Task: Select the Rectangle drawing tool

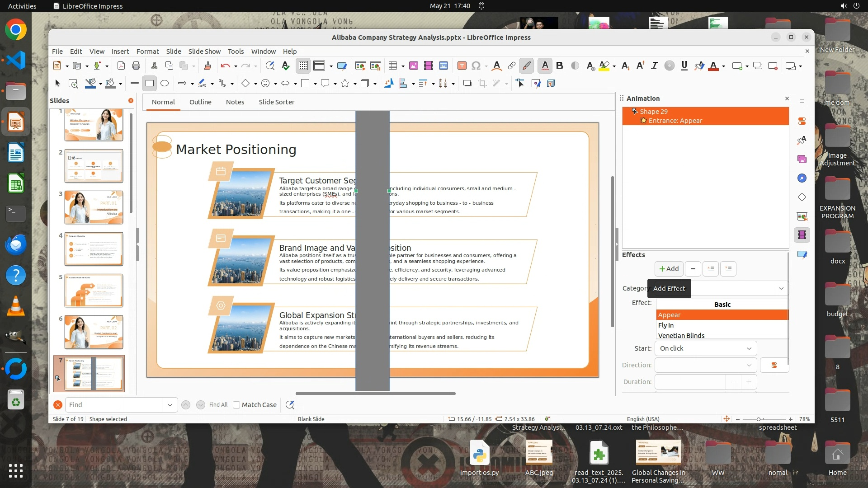Action: click(149, 83)
